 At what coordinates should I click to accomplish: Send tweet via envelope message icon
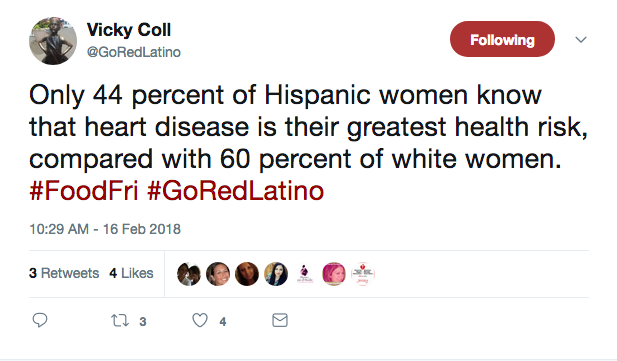[280, 320]
